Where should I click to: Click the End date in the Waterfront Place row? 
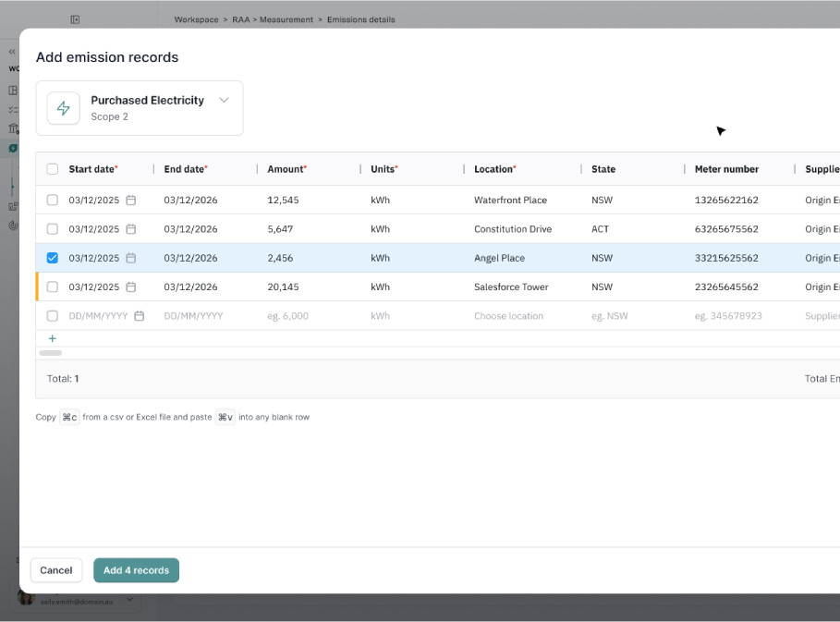click(x=190, y=200)
